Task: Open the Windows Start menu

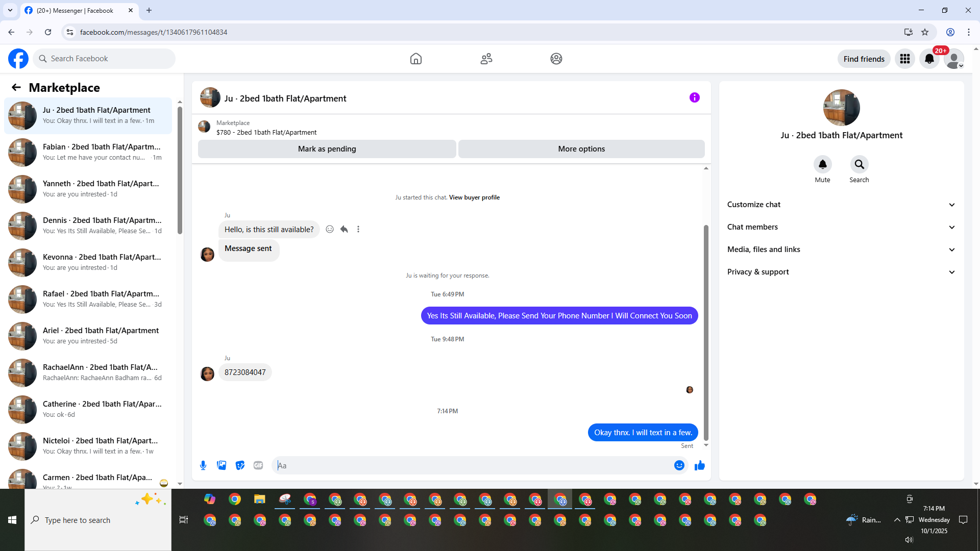Action: (12, 520)
